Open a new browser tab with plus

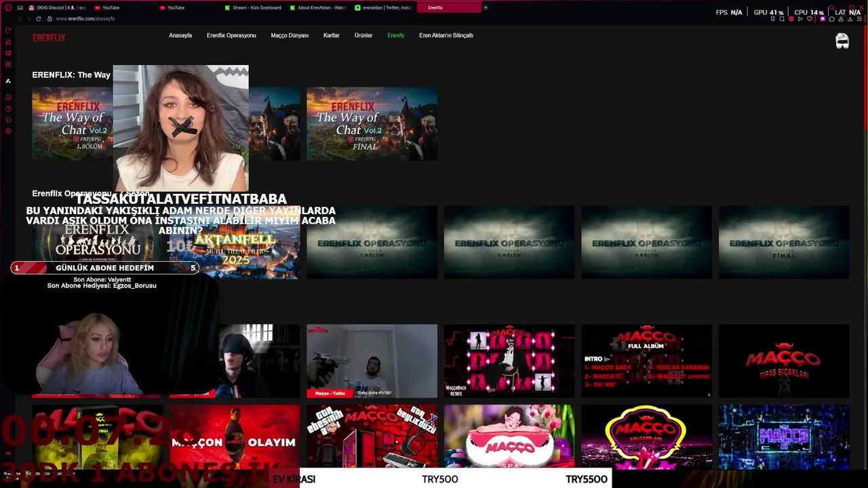(486, 7)
